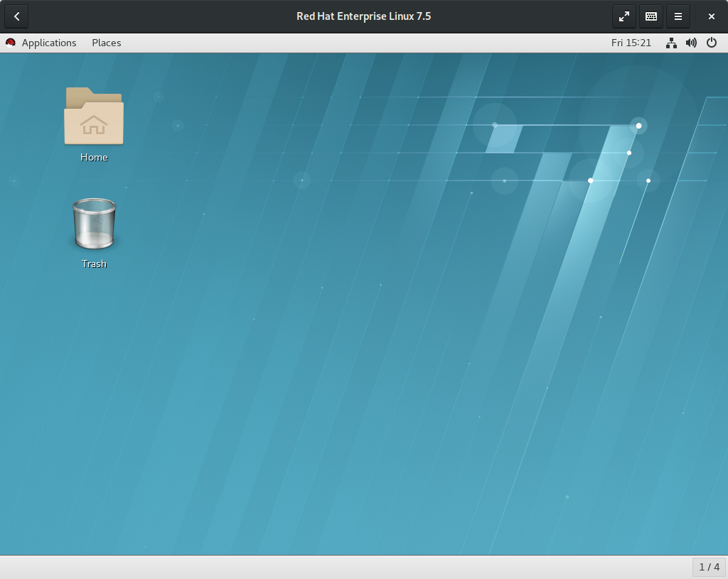Click the Red Hat logo in top panel
This screenshot has width=728, height=579.
(11, 43)
